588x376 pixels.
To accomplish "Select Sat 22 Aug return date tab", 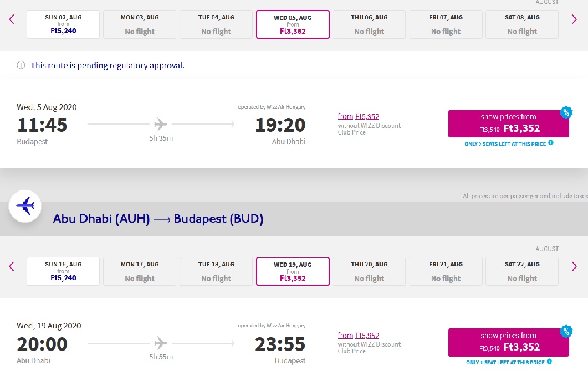I will tap(522, 271).
